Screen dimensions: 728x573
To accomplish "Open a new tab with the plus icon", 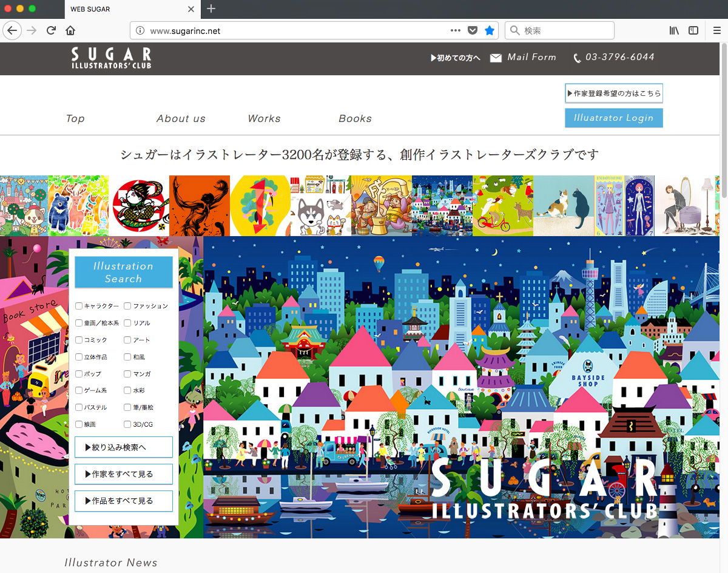I will pos(211,8).
